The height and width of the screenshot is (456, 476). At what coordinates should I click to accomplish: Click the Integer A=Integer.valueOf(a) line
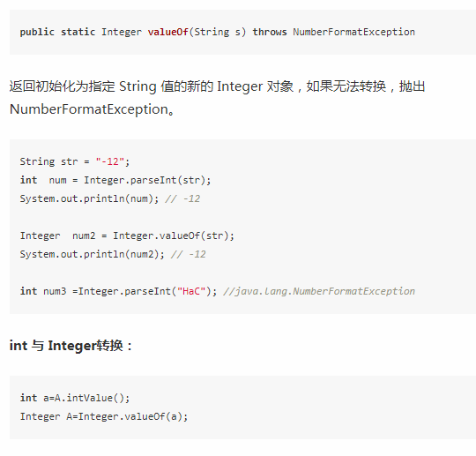(x=104, y=416)
